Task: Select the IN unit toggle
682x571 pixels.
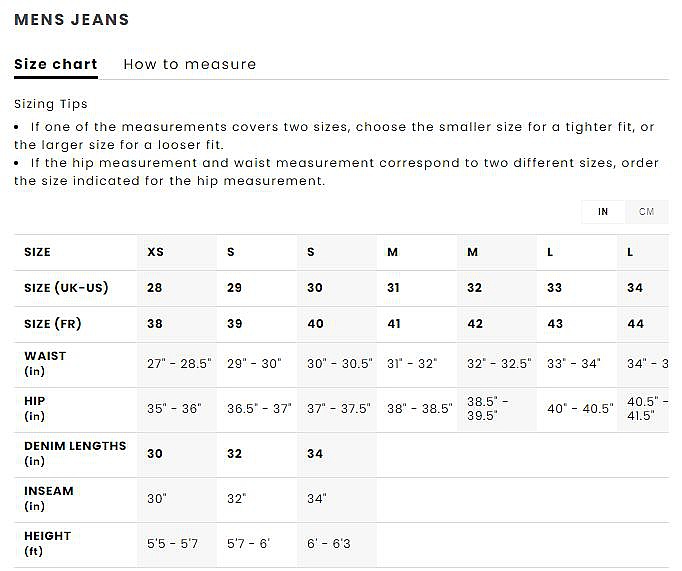Action: pyautogui.click(x=603, y=212)
